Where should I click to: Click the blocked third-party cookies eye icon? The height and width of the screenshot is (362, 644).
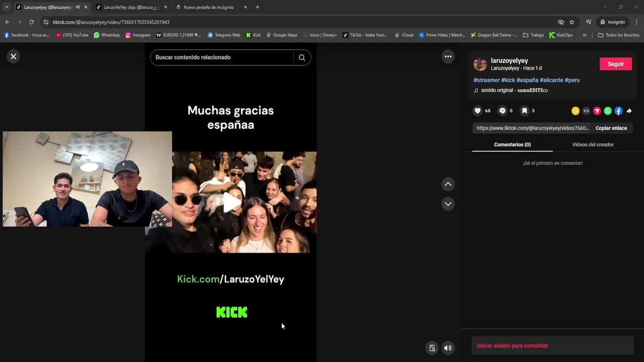560,22
